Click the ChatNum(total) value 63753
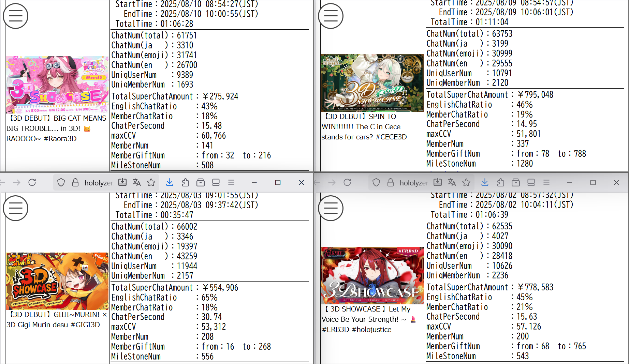This screenshot has width=629, height=364. [502, 34]
